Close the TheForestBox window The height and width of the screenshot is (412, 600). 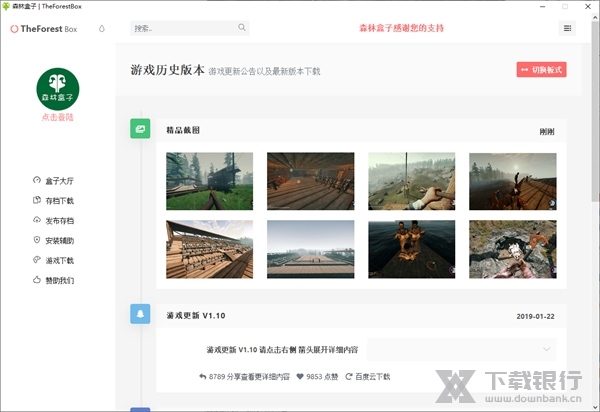point(588,7)
